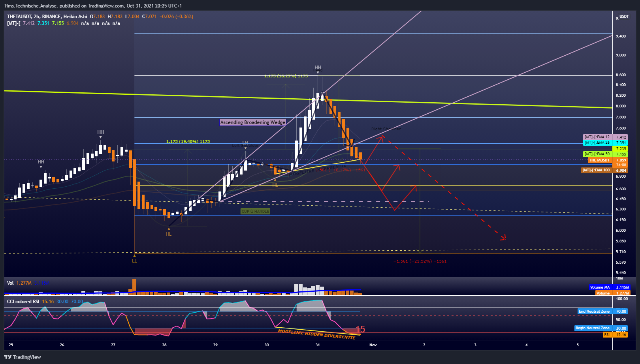
Task: Click the orange THETAUSDT last-price label
Action: [x=599, y=160]
